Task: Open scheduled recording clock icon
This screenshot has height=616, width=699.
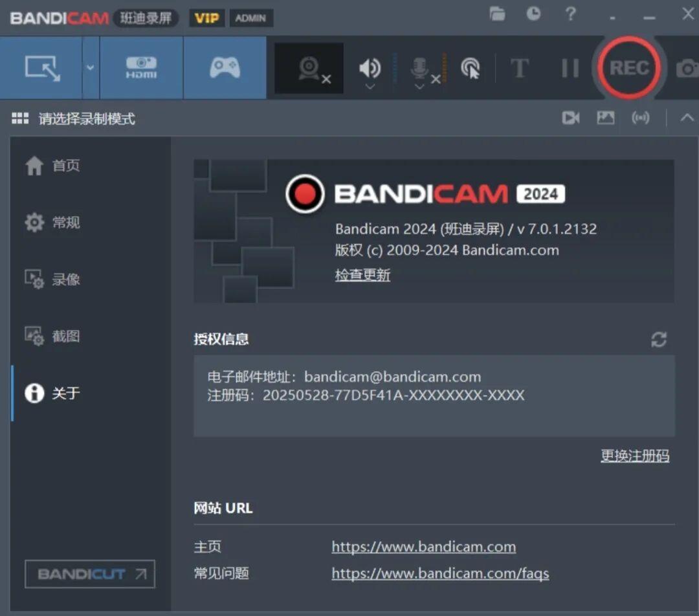Action: click(533, 14)
